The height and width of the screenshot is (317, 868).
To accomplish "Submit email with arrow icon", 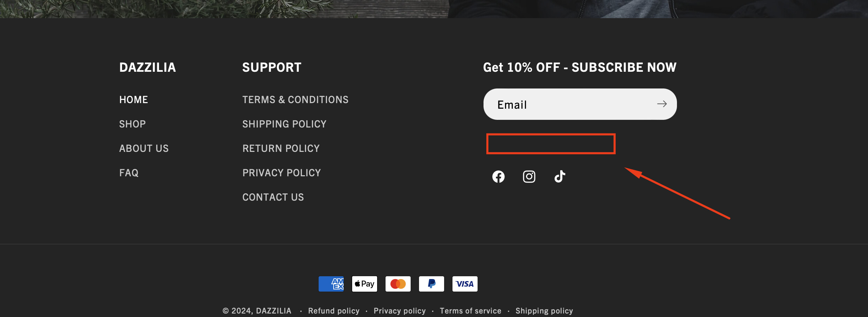I will pyautogui.click(x=662, y=104).
